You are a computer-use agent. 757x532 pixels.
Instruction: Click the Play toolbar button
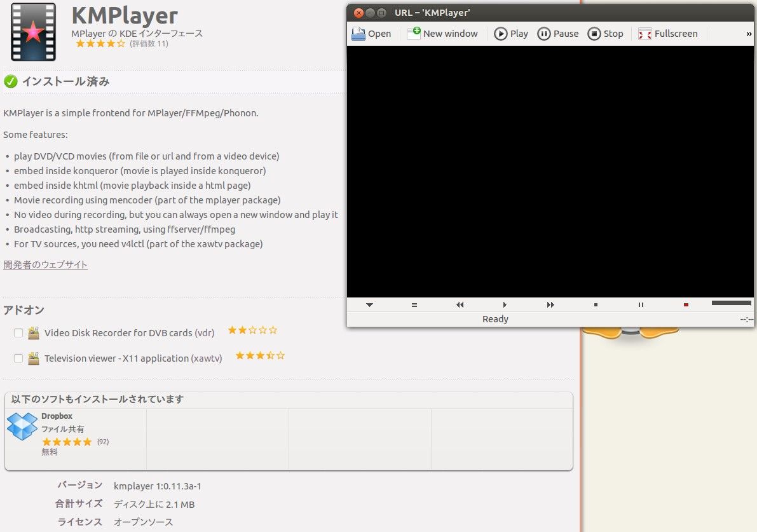[511, 34]
